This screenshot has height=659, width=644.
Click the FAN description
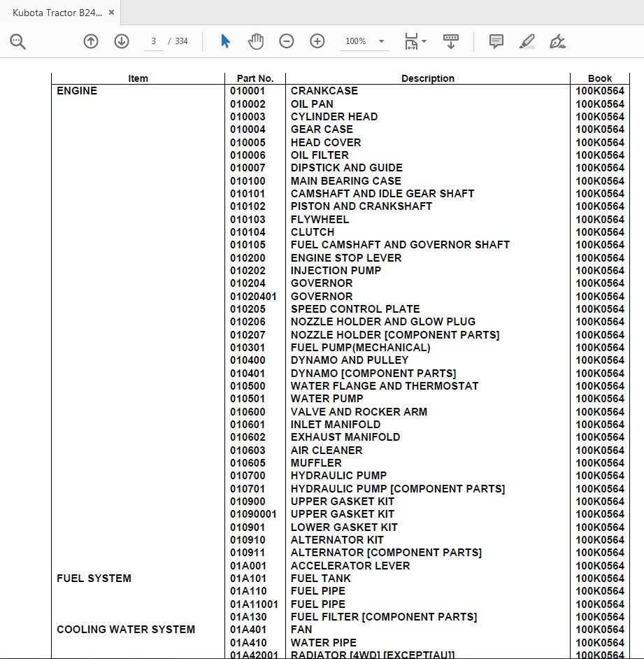[x=301, y=629]
